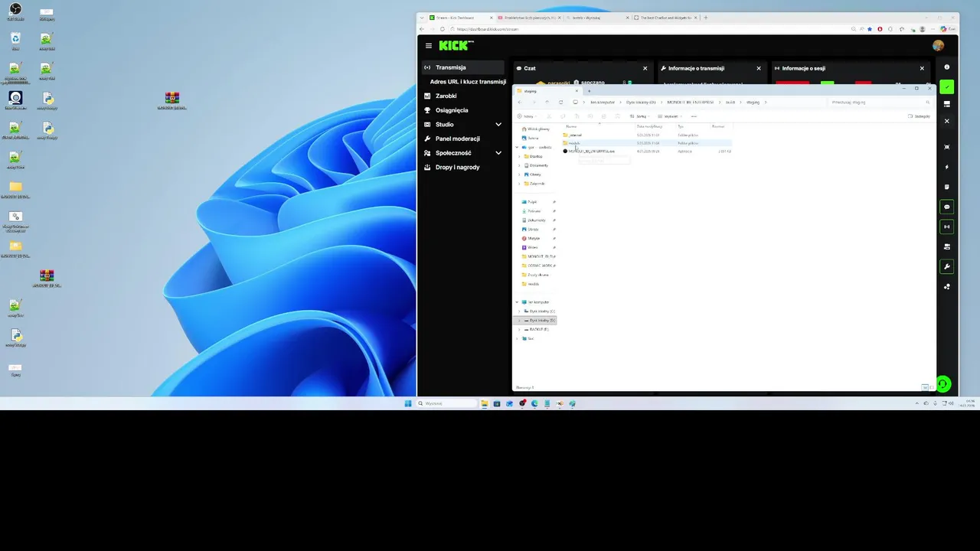Open Microsoft Edge from the taskbar
The image size is (980, 551).
click(534, 403)
